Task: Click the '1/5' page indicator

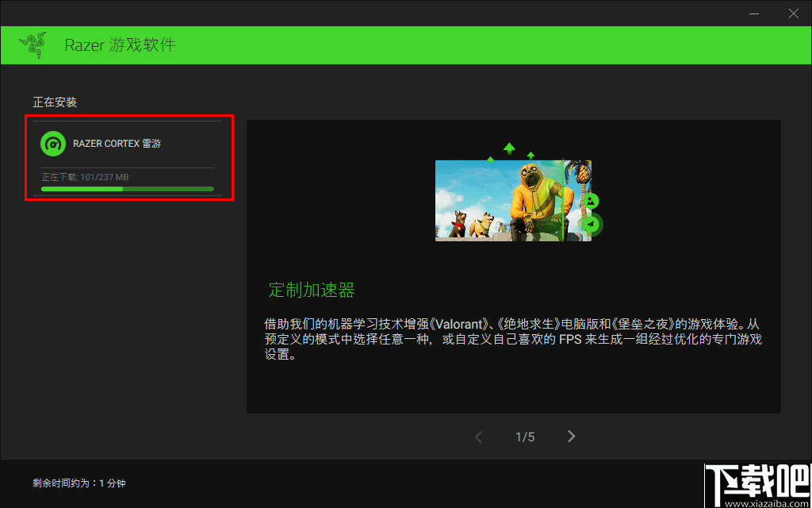Action: tap(524, 436)
